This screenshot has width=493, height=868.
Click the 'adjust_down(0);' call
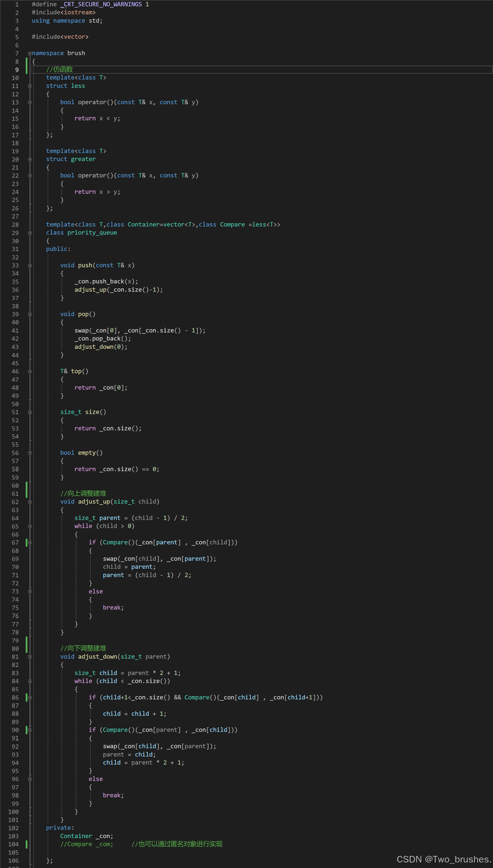(101, 347)
